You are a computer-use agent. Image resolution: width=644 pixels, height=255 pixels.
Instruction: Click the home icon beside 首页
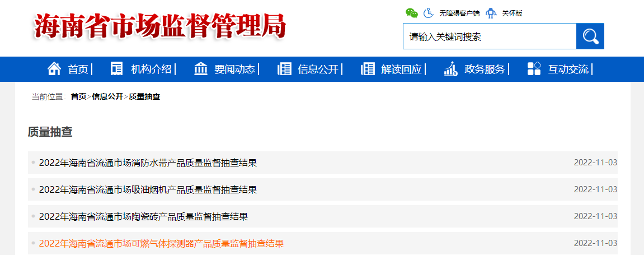tap(54, 69)
